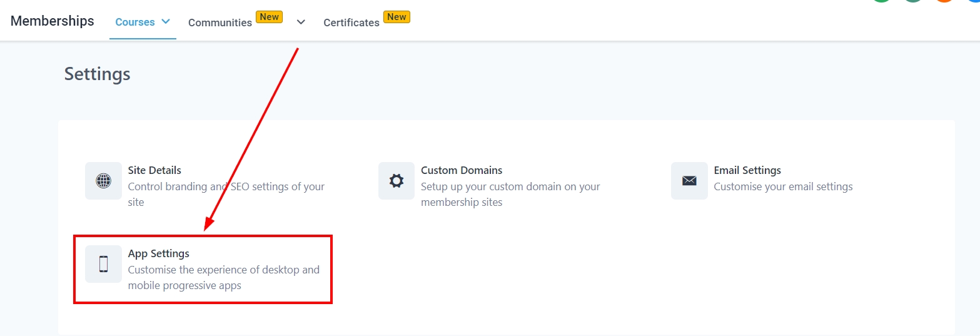Image resolution: width=980 pixels, height=336 pixels.
Task: Click the progressive apps description text
Action: click(223, 277)
